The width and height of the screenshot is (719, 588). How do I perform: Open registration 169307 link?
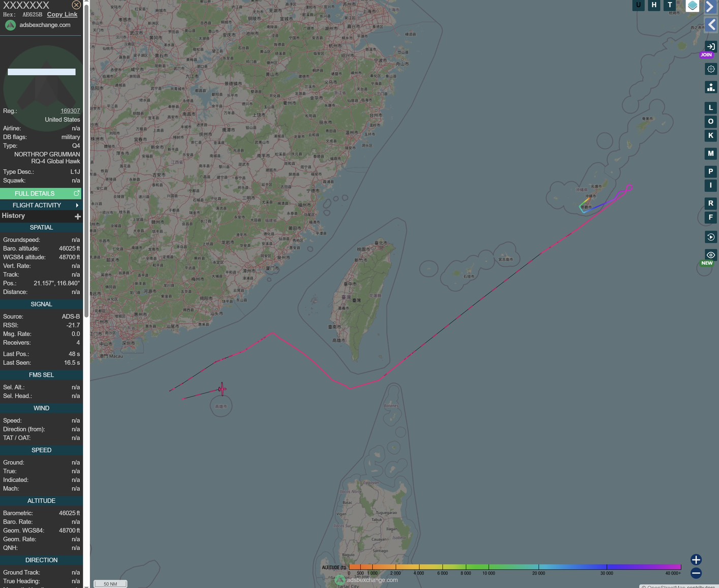[70, 111]
